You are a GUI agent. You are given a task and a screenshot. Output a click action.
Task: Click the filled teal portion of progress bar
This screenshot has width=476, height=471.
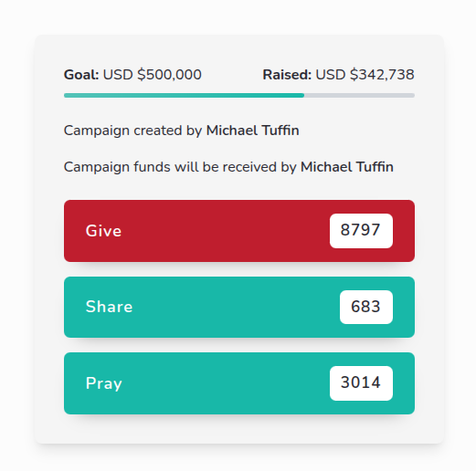pyautogui.click(x=184, y=95)
